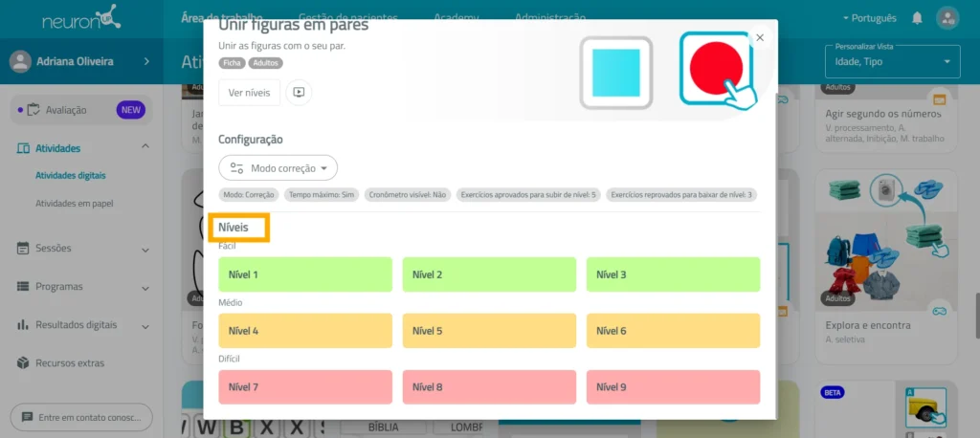Select Nível 8
The height and width of the screenshot is (438, 980).
click(489, 386)
